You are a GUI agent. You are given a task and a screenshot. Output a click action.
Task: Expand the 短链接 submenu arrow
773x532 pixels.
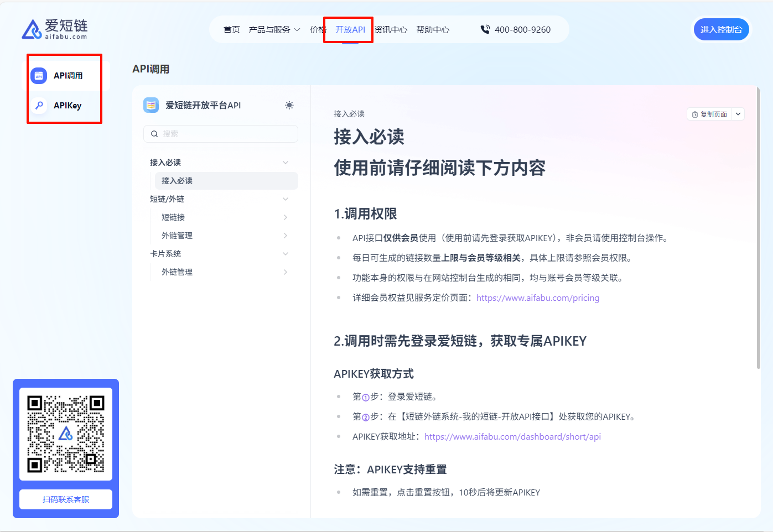[x=286, y=217]
